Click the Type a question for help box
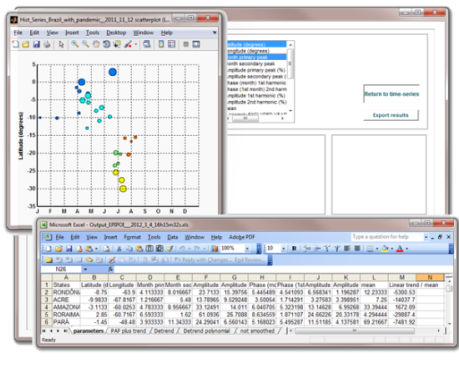Viewport: 459px width, 373px height. pyautogui.click(x=387, y=237)
